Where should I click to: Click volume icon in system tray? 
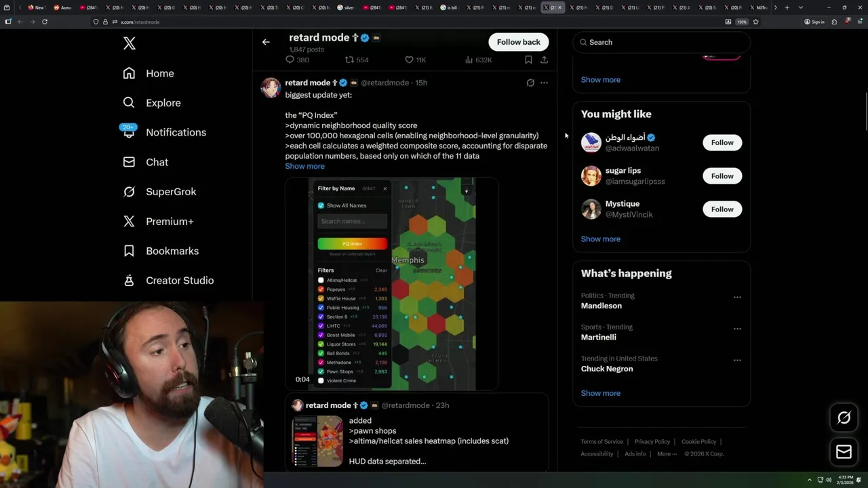(x=829, y=480)
